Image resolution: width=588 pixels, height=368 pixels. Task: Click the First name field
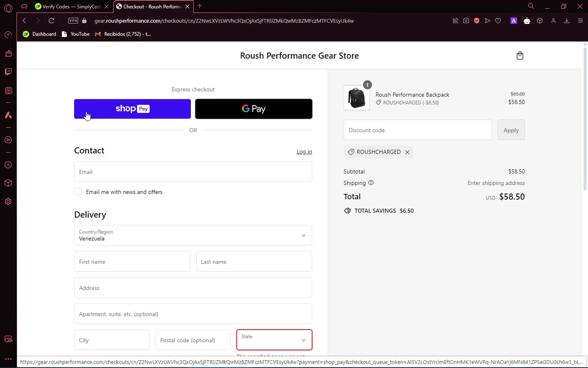[132, 261]
